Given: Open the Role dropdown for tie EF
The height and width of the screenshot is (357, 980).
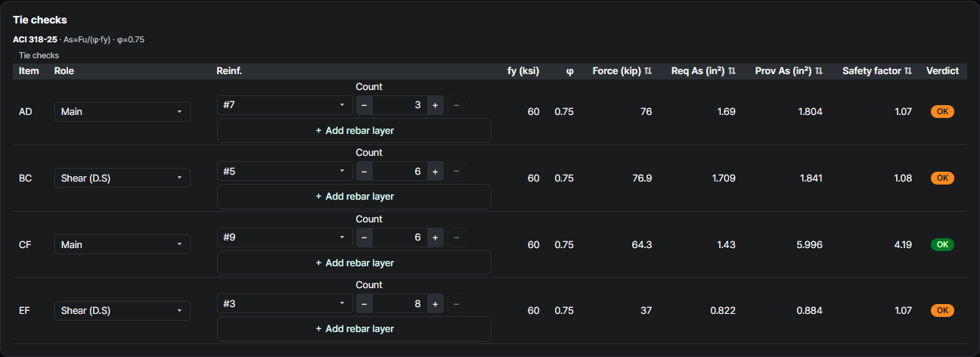Looking at the screenshot, I should coord(122,311).
